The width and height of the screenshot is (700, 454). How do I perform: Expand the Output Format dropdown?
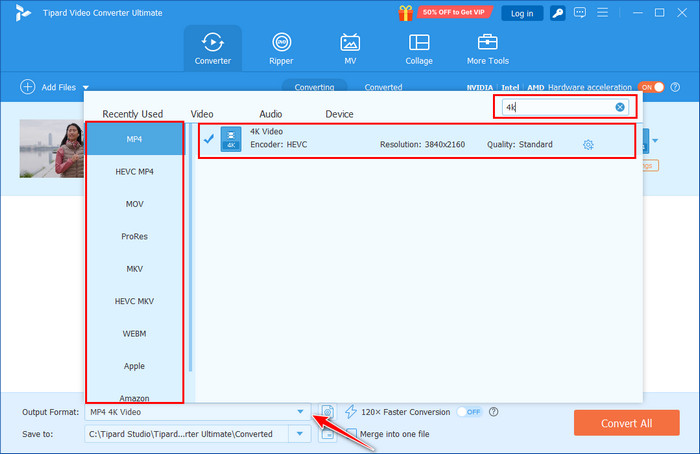300,412
